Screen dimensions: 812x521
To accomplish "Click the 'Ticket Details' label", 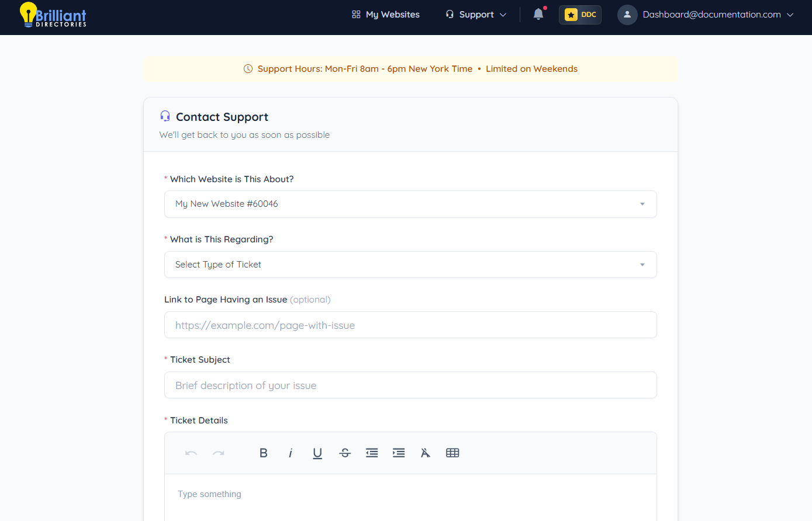I will (199, 421).
